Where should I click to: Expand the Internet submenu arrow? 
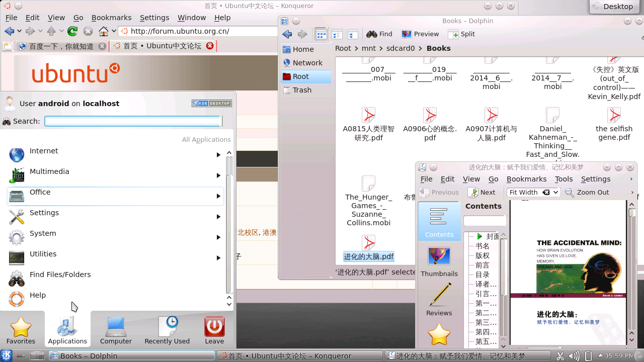click(x=218, y=155)
